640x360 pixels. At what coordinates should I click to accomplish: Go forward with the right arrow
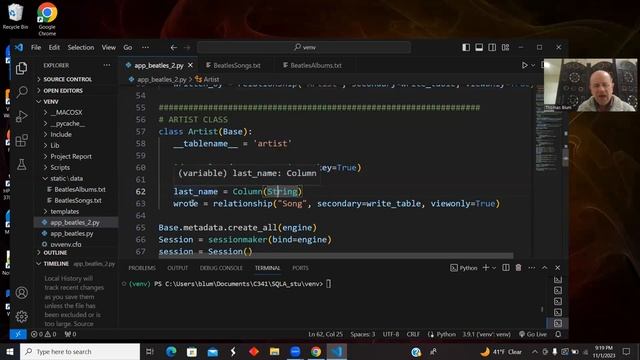(x=187, y=47)
